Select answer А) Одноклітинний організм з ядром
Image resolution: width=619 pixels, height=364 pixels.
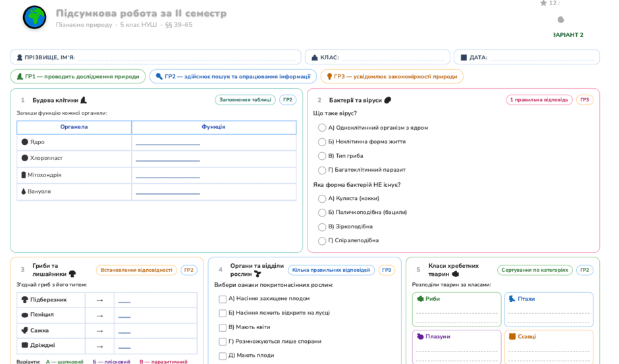click(x=322, y=128)
